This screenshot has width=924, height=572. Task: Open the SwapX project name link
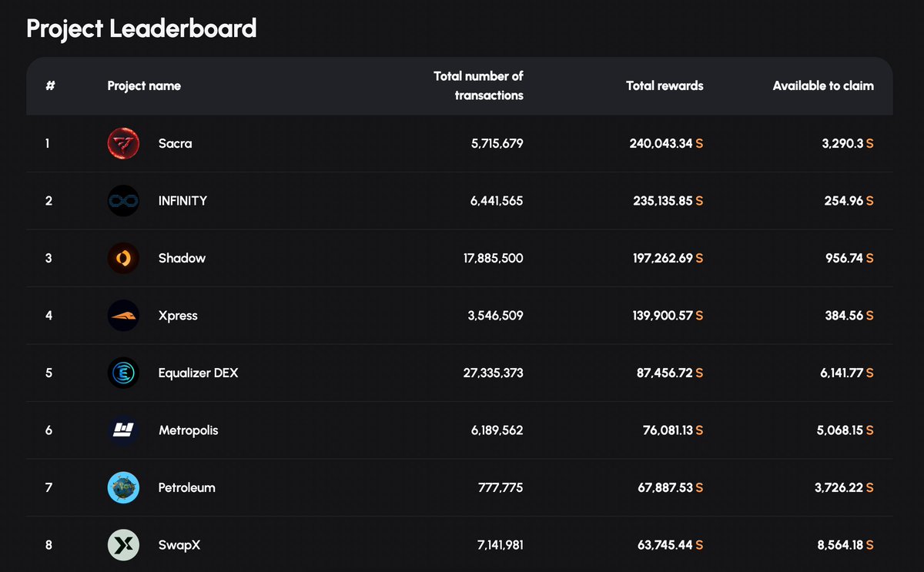pyautogui.click(x=179, y=544)
